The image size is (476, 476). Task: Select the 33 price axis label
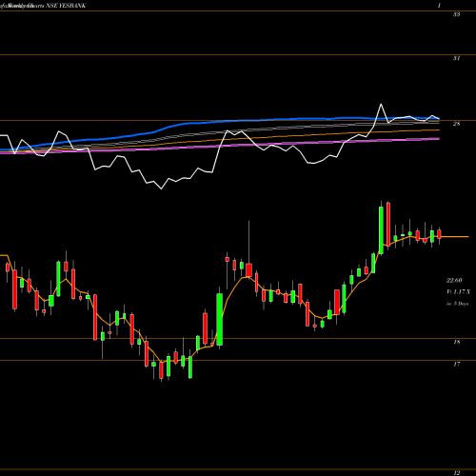point(456,14)
